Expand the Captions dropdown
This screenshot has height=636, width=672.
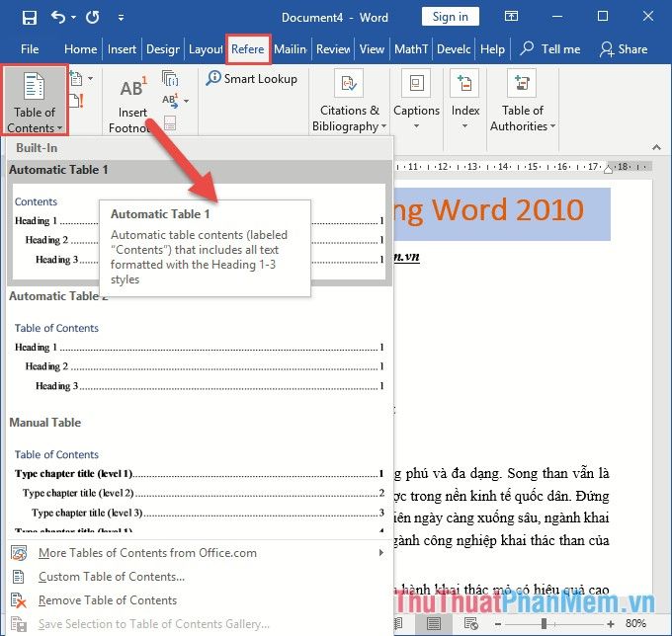(416, 126)
